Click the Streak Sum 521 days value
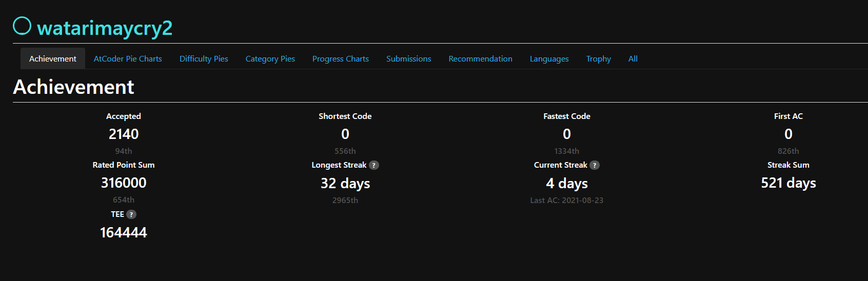868x281 pixels. click(x=788, y=183)
